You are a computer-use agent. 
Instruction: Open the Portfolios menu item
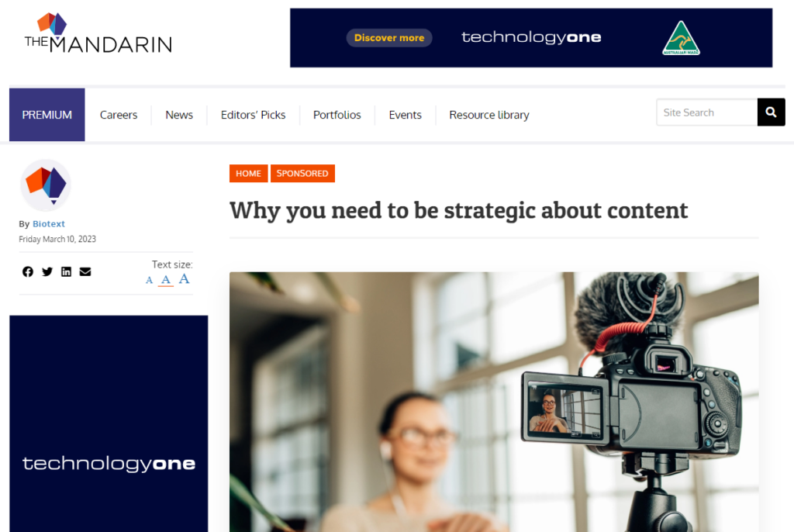[x=337, y=115]
